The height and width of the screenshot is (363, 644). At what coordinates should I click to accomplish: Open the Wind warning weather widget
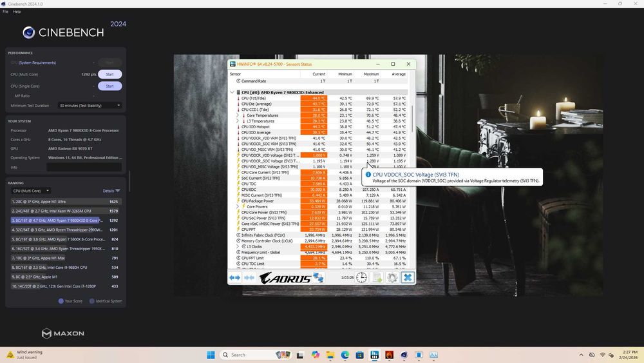click(x=24, y=355)
